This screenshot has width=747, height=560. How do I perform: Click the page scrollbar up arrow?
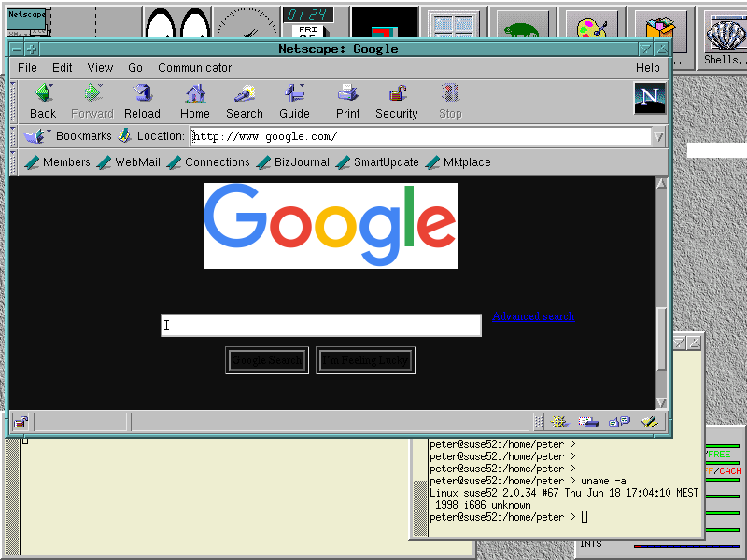click(661, 183)
